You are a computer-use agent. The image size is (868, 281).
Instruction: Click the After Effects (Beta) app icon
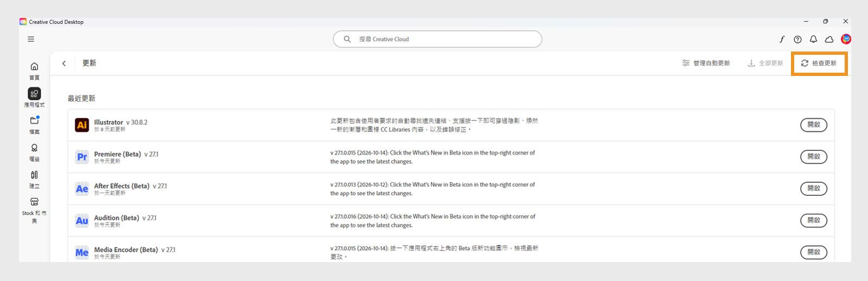tap(82, 189)
